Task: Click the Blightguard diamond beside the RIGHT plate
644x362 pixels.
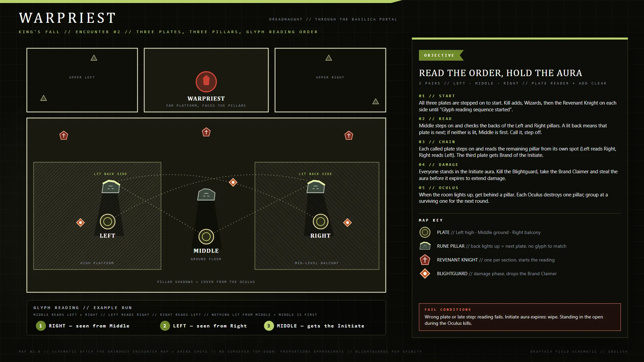Action: pos(347,223)
